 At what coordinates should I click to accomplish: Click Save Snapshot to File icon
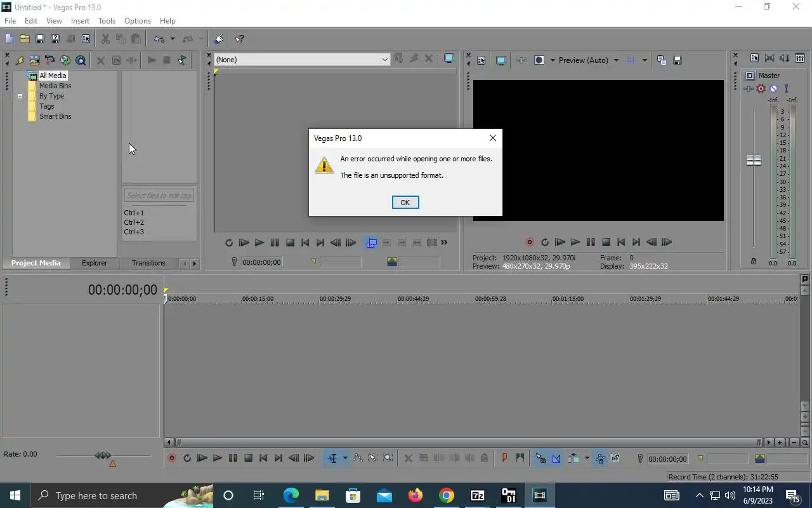677,60
